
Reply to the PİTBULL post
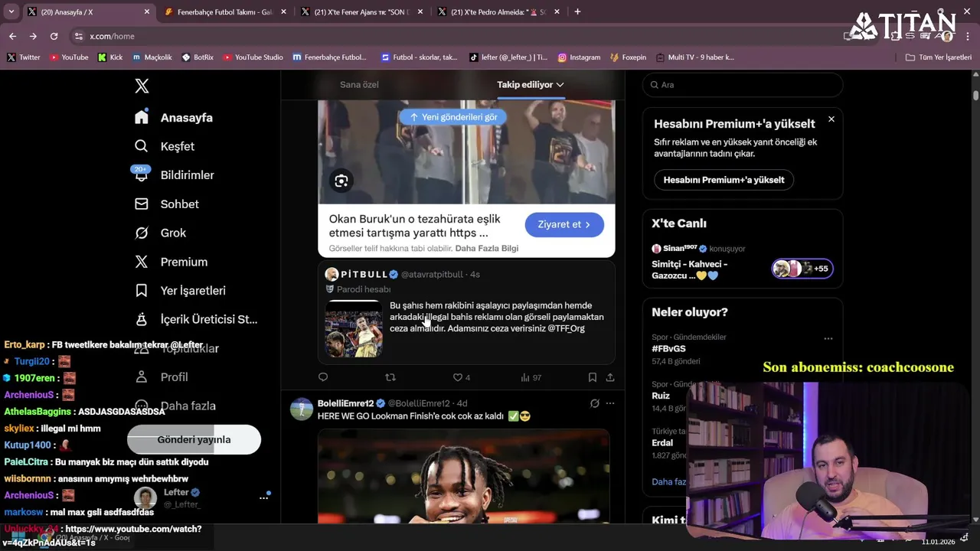(323, 377)
